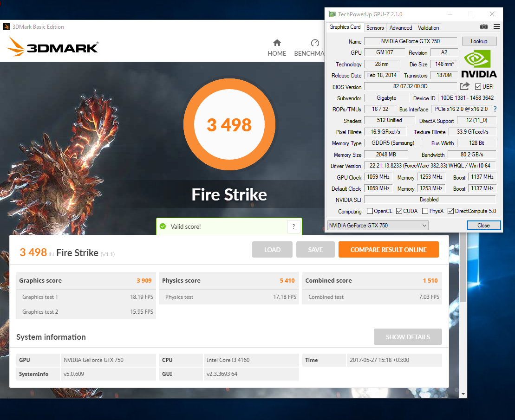Click the Close button in GPU-Z

[x=483, y=226]
